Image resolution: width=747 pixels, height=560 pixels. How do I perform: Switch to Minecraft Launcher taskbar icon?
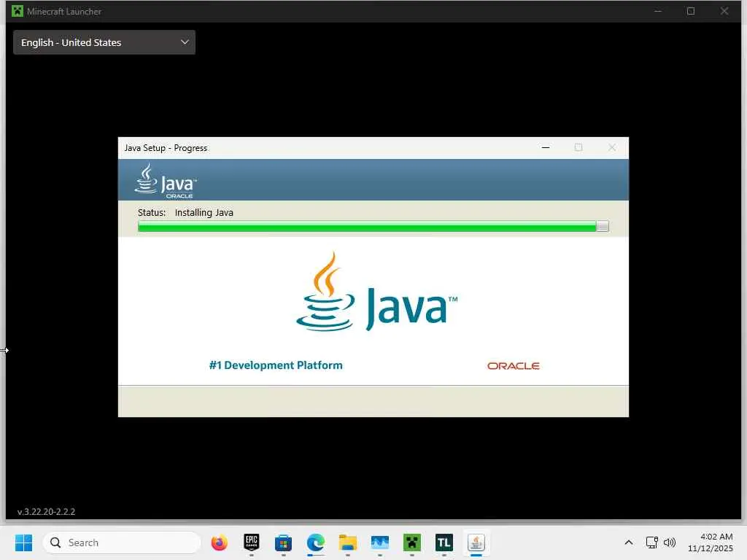pyautogui.click(x=412, y=542)
